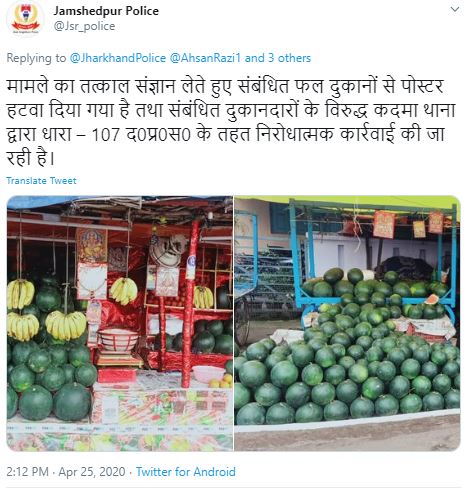Click Translate Tweet
The image size is (467, 496).
coord(41,181)
